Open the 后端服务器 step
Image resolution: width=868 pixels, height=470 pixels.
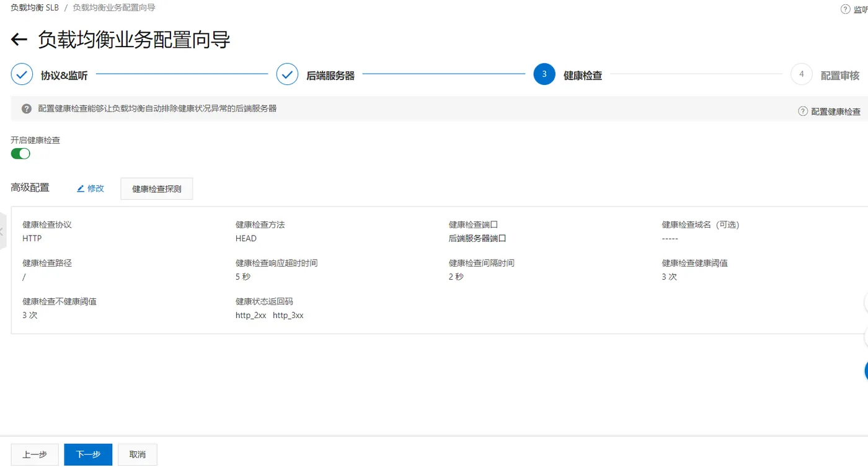coord(330,76)
